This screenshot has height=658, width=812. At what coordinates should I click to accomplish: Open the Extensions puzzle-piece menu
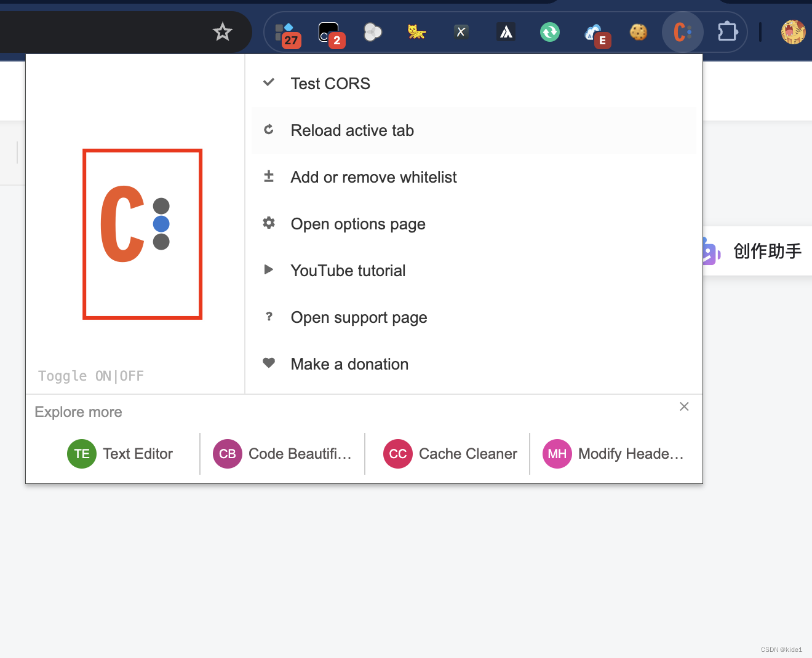point(727,32)
